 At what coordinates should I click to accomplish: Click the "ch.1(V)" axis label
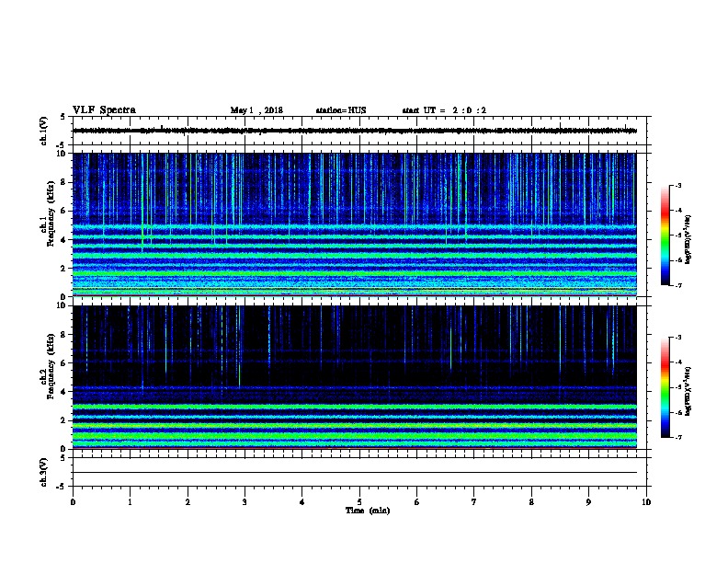coord(43,131)
